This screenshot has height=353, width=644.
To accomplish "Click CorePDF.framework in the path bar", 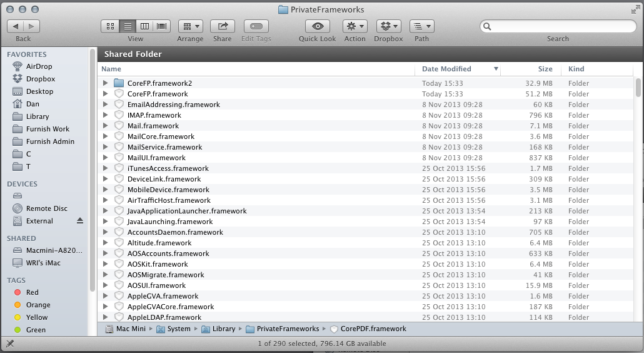I will [x=368, y=329].
